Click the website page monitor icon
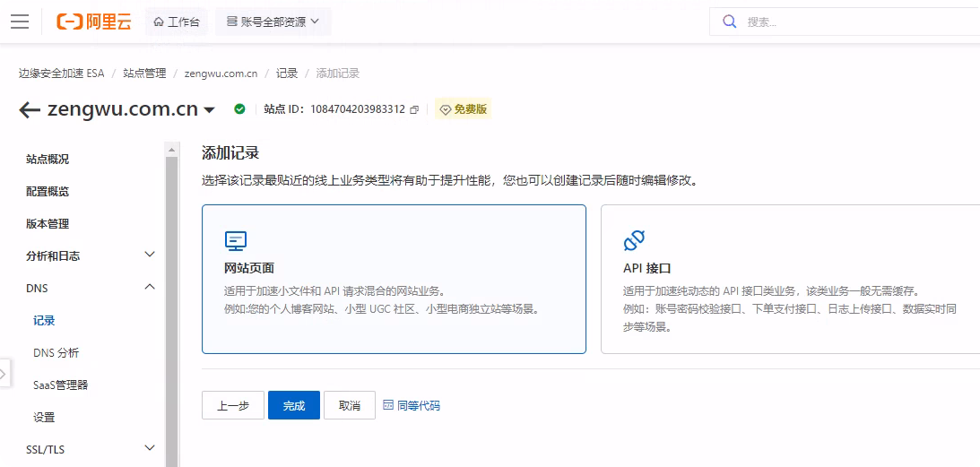 click(x=235, y=240)
